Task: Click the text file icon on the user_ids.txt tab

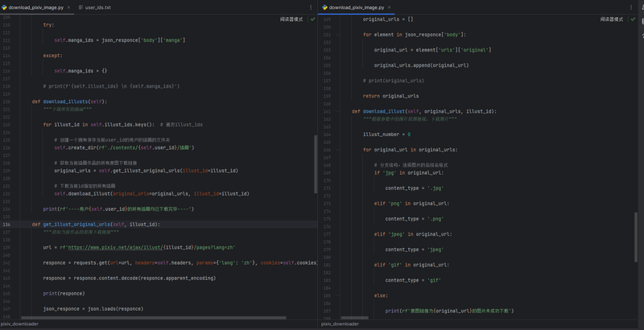Action: pyautogui.click(x=81, y=7)
